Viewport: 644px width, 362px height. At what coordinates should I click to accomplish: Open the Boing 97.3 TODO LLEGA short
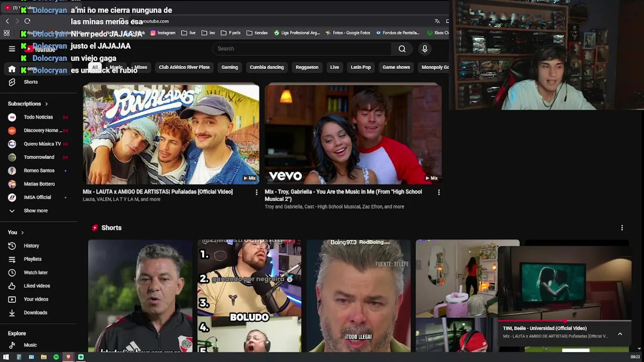point(358,296)
